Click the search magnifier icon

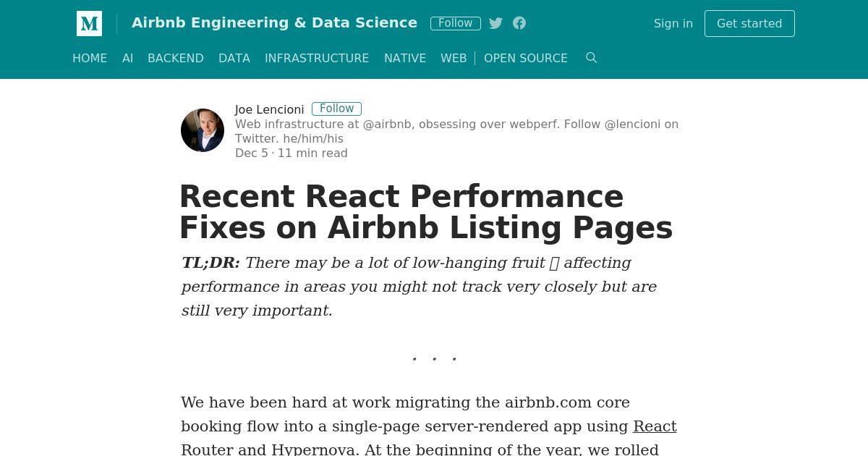(591, 58)
